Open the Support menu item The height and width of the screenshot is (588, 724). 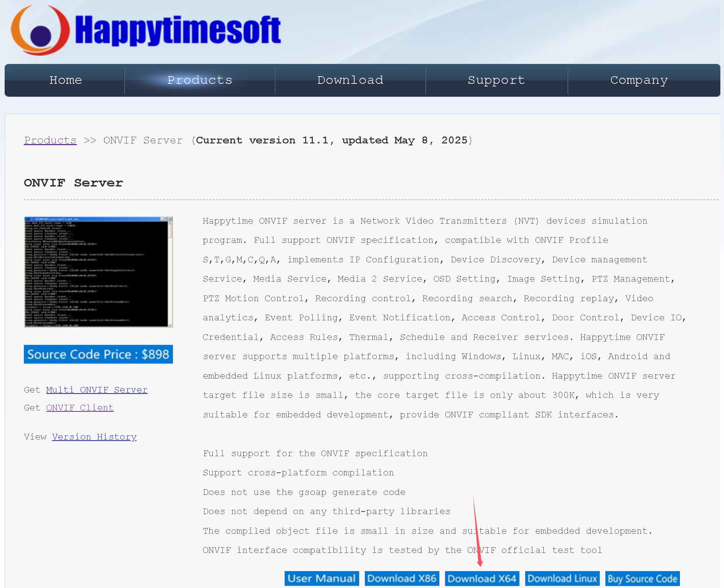[496, 80]
